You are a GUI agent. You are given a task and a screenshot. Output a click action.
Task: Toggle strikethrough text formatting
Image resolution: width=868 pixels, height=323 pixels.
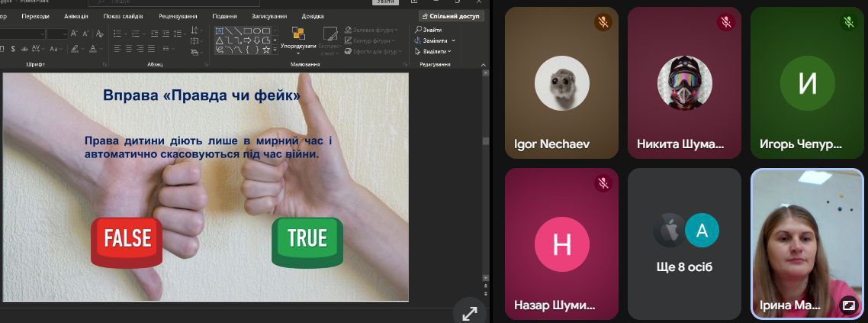(24, 49)
